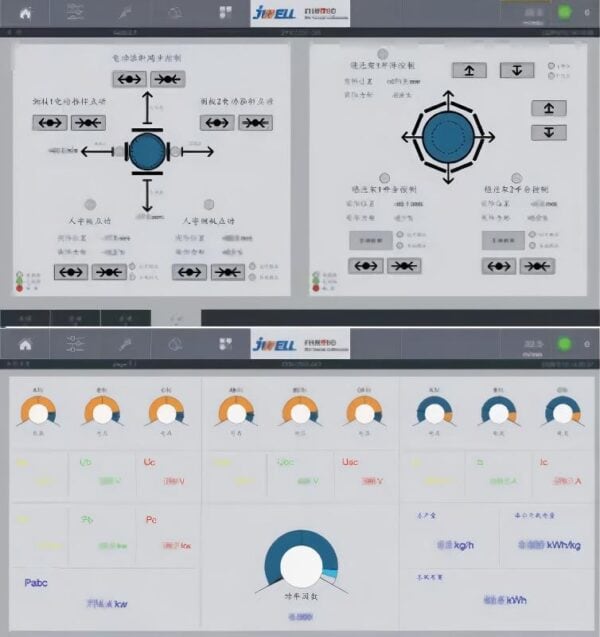Click the first orange phase voltage gauge
Viewport: 600px width, 637px height.
pyautogui.click(x=38, y=412)
